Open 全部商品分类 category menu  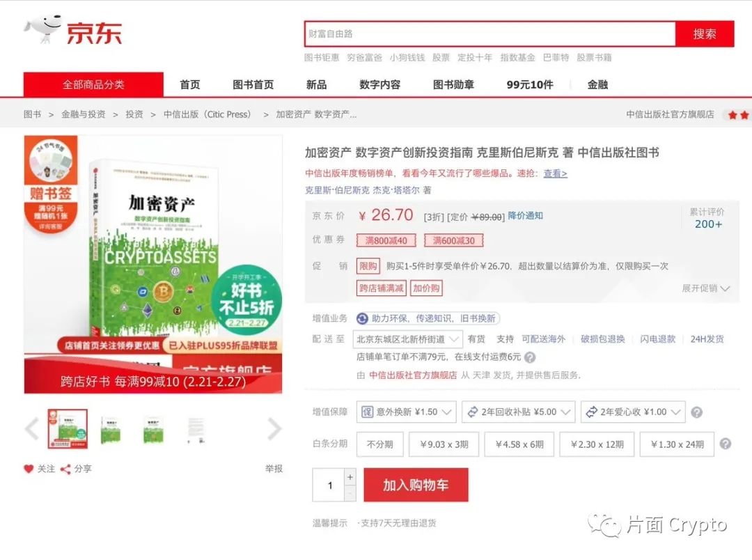(x=93, y=84)
